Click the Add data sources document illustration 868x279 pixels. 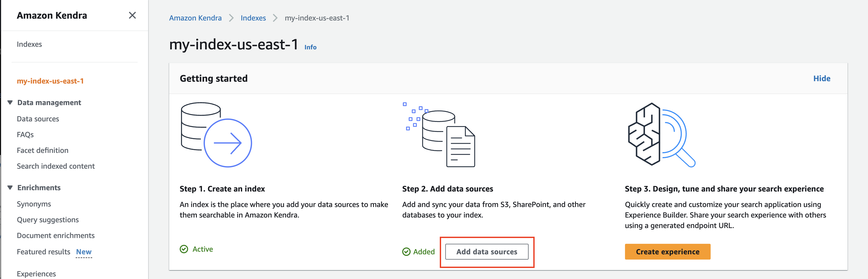click(x=440, y=135)
